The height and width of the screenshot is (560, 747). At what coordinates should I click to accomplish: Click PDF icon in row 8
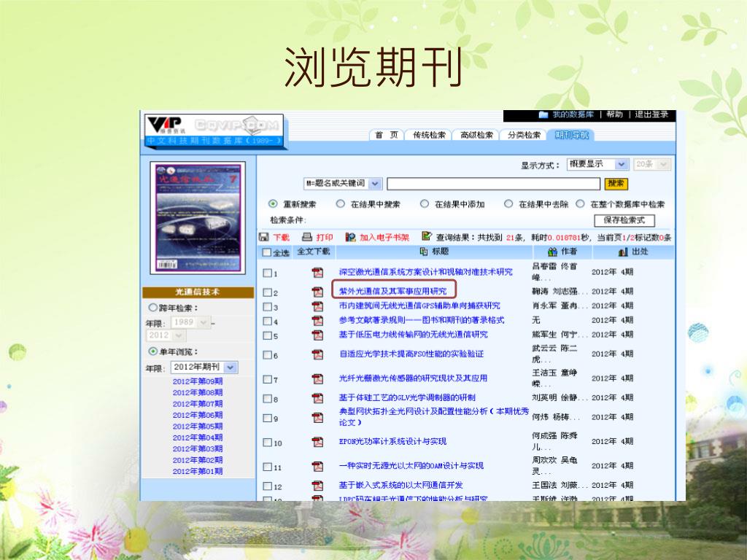[x=317, y=398]
